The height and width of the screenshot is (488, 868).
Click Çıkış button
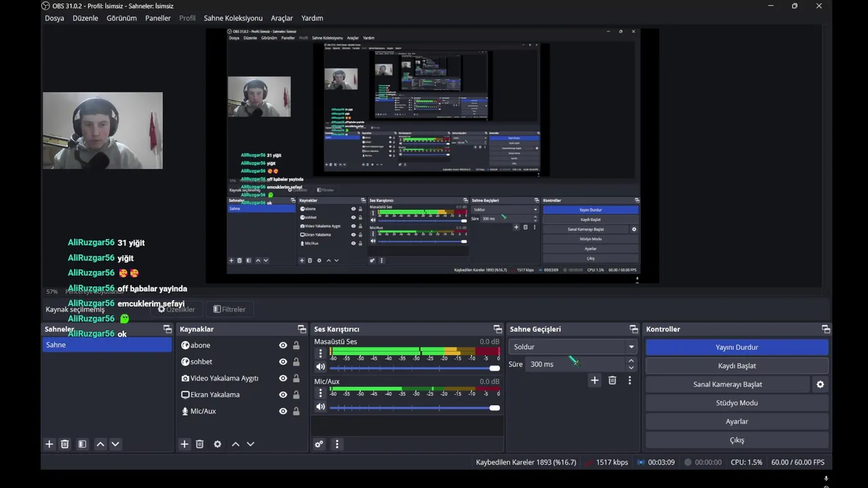coord(736,440)
